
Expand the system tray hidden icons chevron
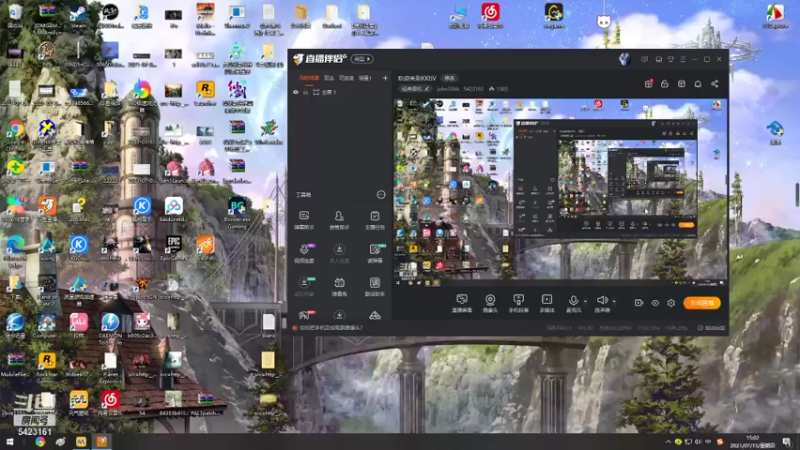(668, 441)
